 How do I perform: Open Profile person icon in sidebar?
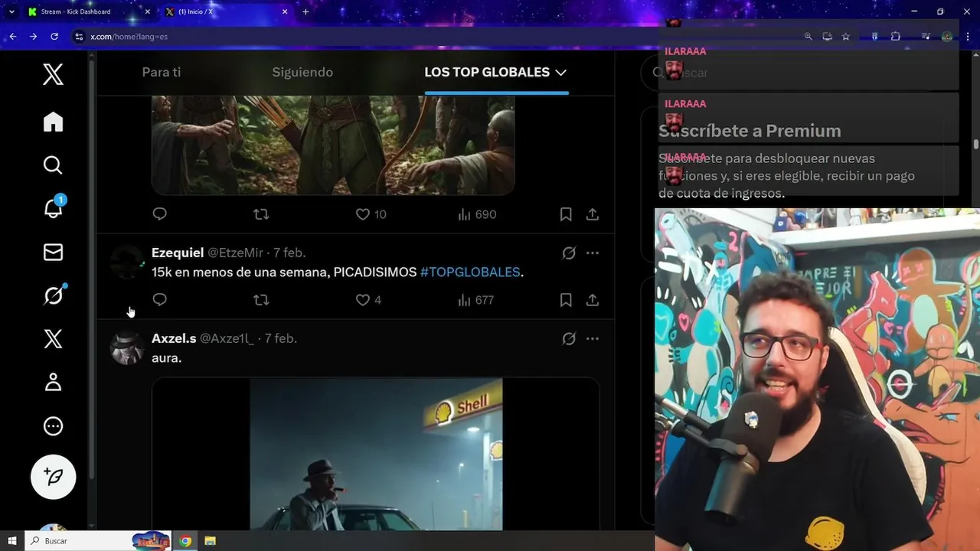(x=53, y=383)
